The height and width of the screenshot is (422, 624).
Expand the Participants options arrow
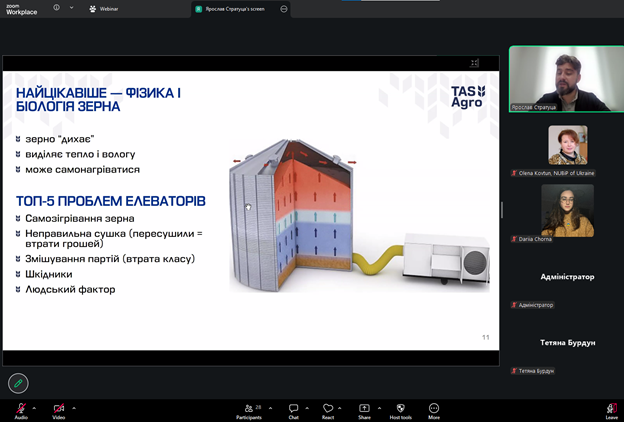pos(270,407)
